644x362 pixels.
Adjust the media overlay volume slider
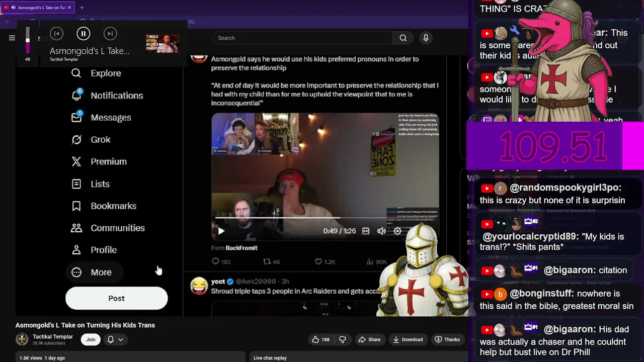[x=28, y=41]
